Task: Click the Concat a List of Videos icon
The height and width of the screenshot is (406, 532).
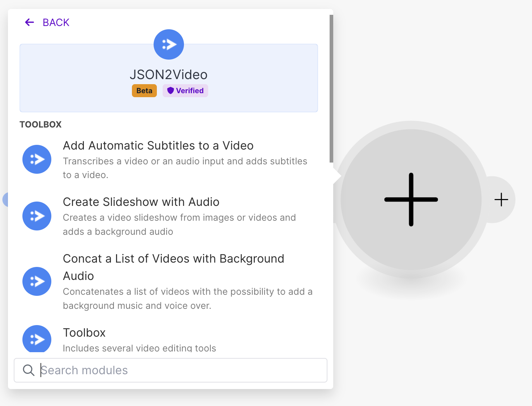Action: tap(37, 281)
